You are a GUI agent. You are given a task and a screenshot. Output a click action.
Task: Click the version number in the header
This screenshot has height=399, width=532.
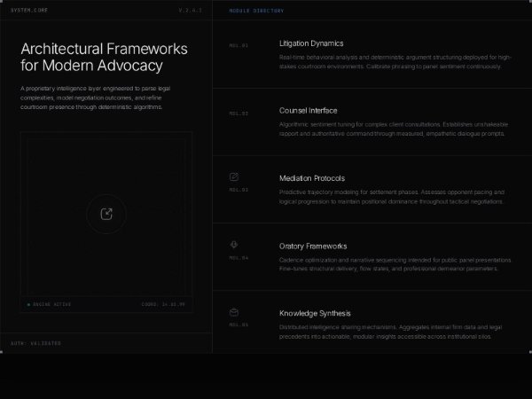click(190, 11)
